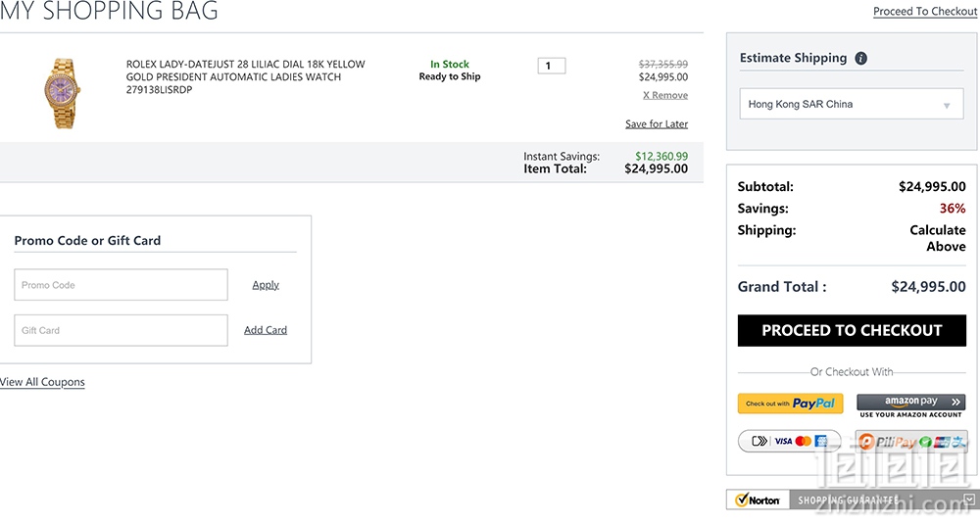Edit the quantity field showing 1

point(551,66)
